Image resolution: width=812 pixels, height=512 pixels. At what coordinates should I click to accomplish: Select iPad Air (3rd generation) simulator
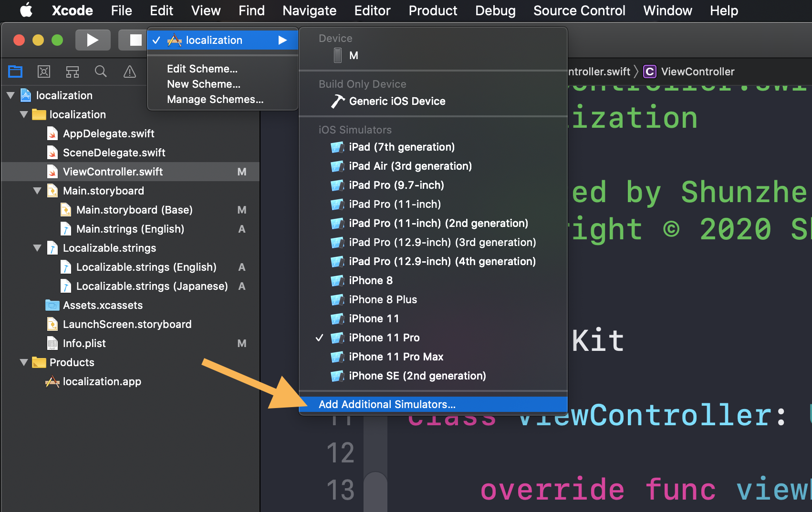pos(433,166)
